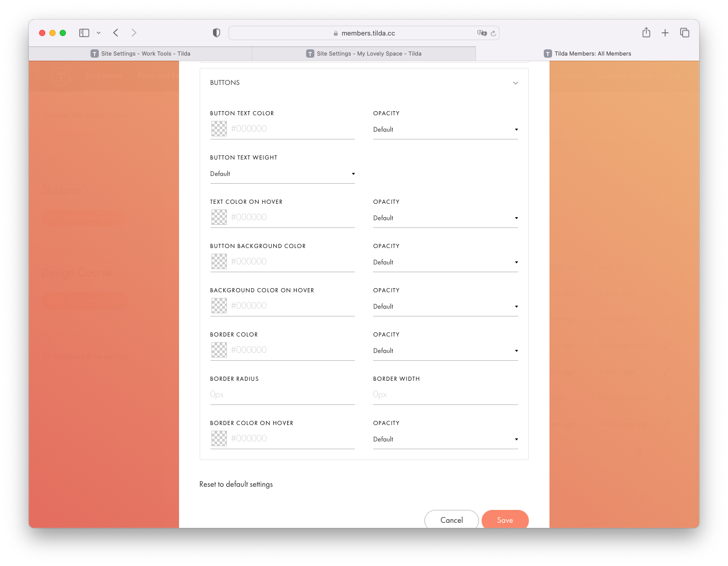Screen dimensions: 728x566
Task: Navigate back with the back arrow
Action: pos(115,32)
